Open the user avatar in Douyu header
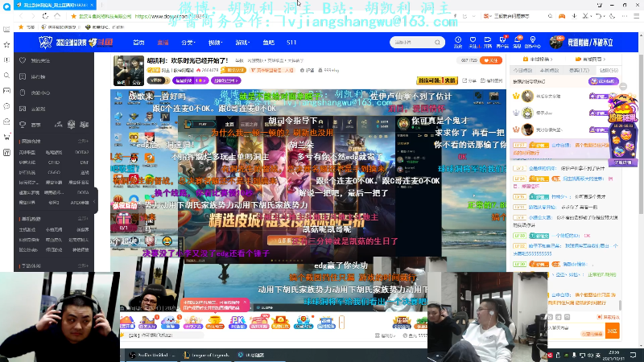 [556, 42]
